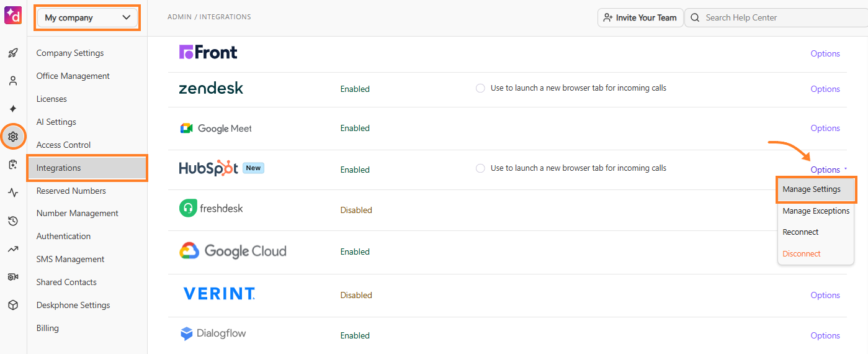This screenshot has height=354, width=868.
Task: Open Reserved Numbers
Action: (71, 191)
